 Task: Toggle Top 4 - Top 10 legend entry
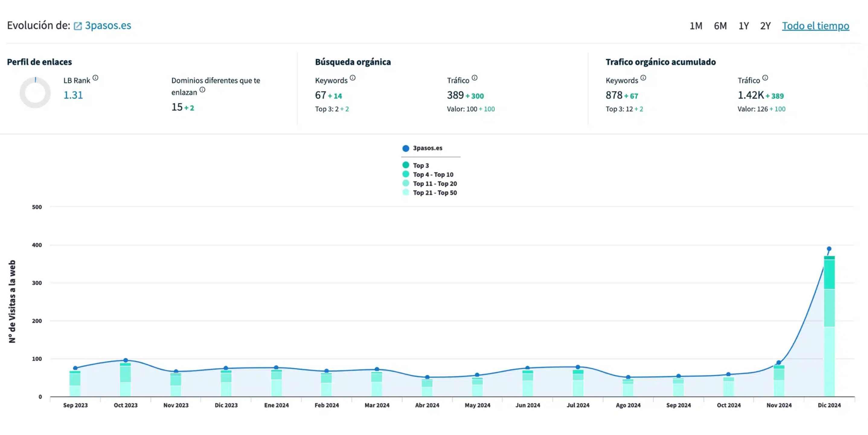(x=433, y=174)
